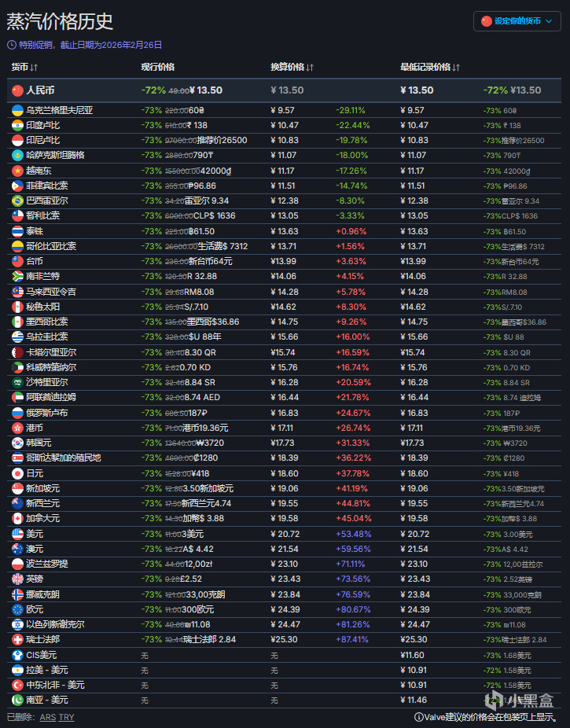570x728 pixels.
Task: Click the UK flag icon beside 英镑
Action: tap(17, 579)
